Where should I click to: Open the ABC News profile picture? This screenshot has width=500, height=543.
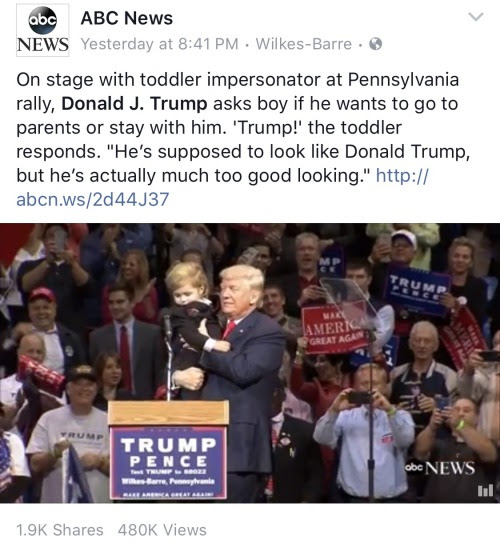[43, 30]
